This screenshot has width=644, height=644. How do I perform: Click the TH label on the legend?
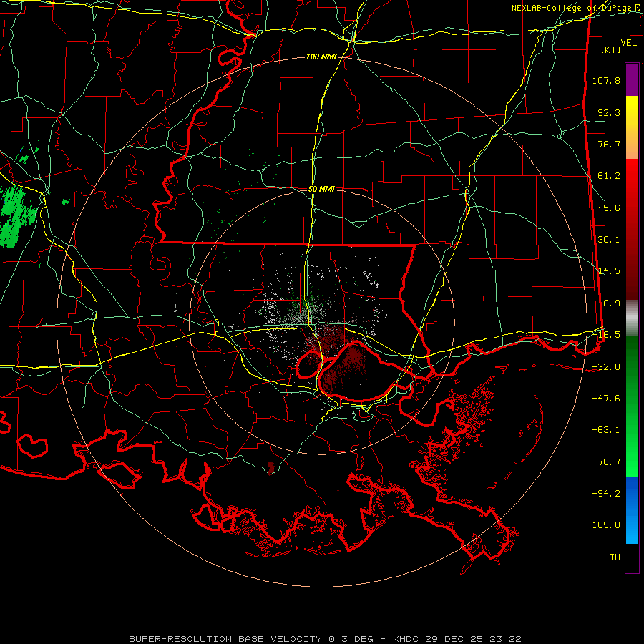[x=615, y=557]
